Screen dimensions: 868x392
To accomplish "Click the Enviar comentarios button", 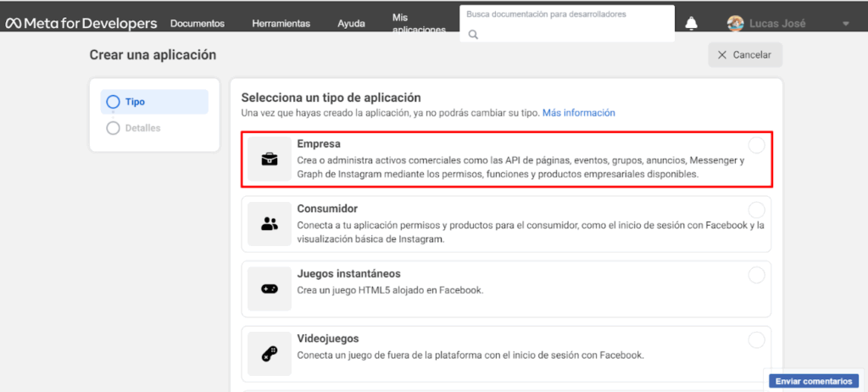I will [x=814, y=381].
